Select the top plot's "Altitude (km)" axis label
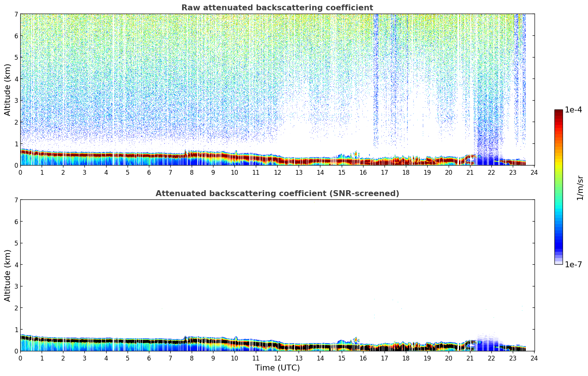Viewport: 588px width, 376px height. (x=8, y=90)
